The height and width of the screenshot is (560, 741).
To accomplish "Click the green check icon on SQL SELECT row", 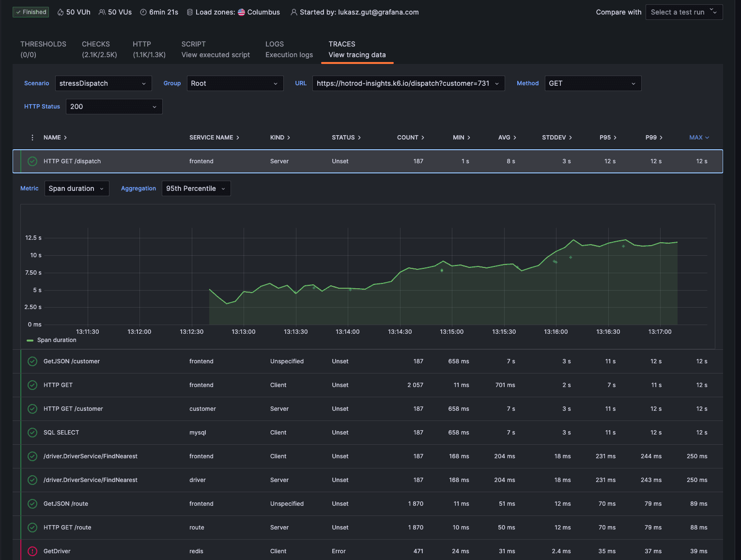I will [x=32, y=432].
